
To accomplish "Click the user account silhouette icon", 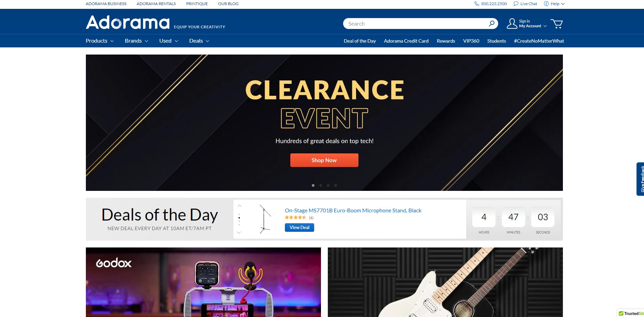I will point(512,24).
